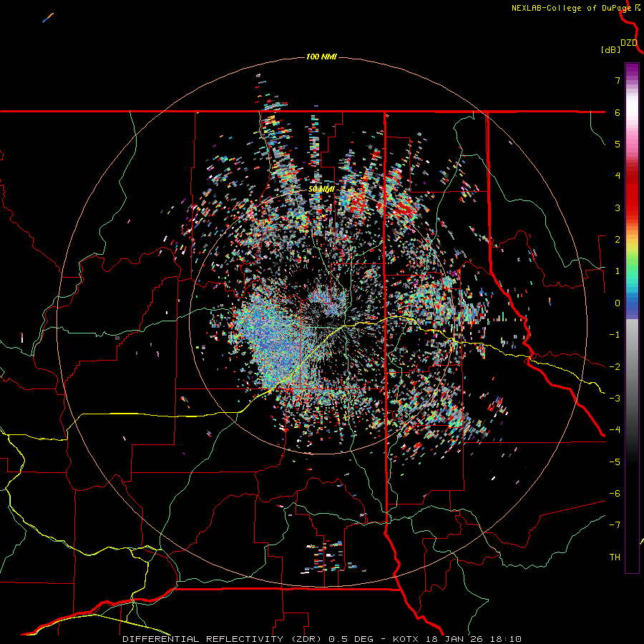This screenshot has height=644, width=644.
Task: Click the 50 NMI range ring label
Action: coord(321,190)
